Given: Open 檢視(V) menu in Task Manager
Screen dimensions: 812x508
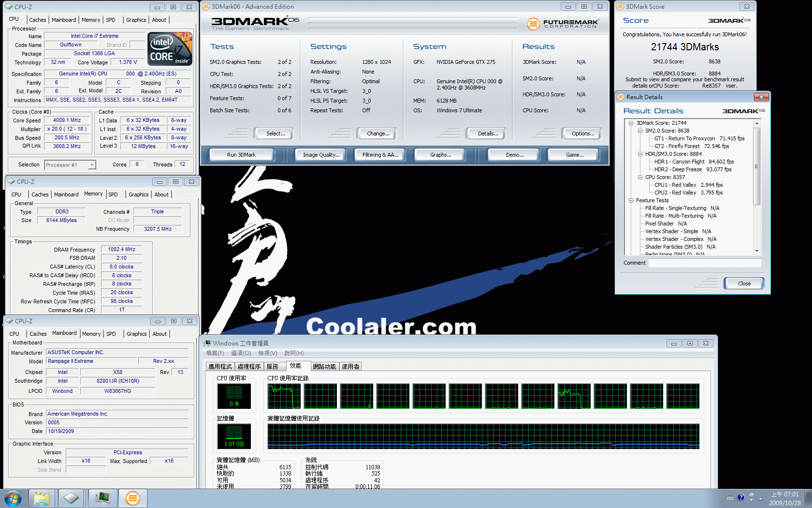Looking at the screenshot, I should pos(267,353).
